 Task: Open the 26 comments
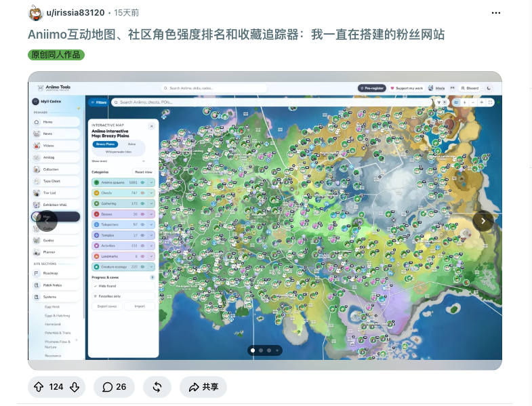114,387
